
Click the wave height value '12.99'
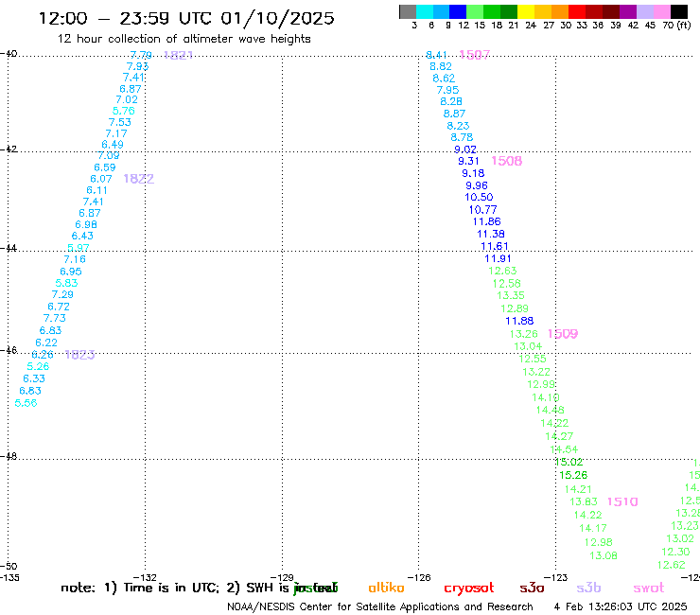(x=541, y=384)
